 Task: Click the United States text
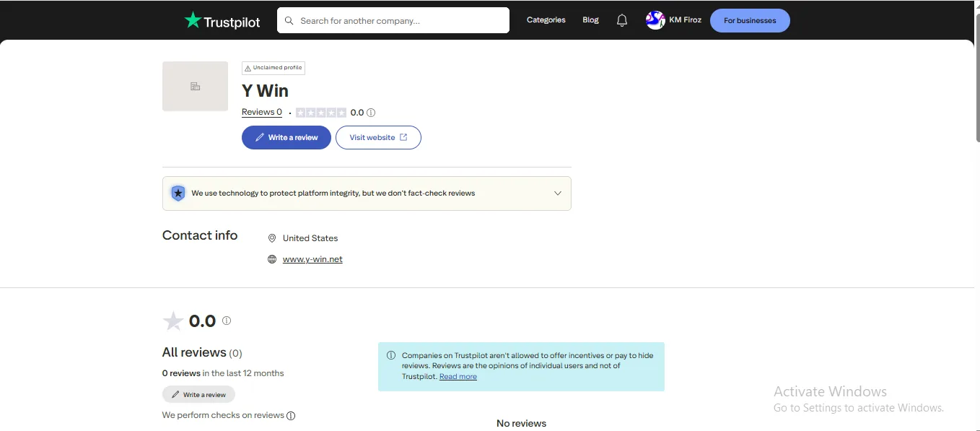(310, 238)
